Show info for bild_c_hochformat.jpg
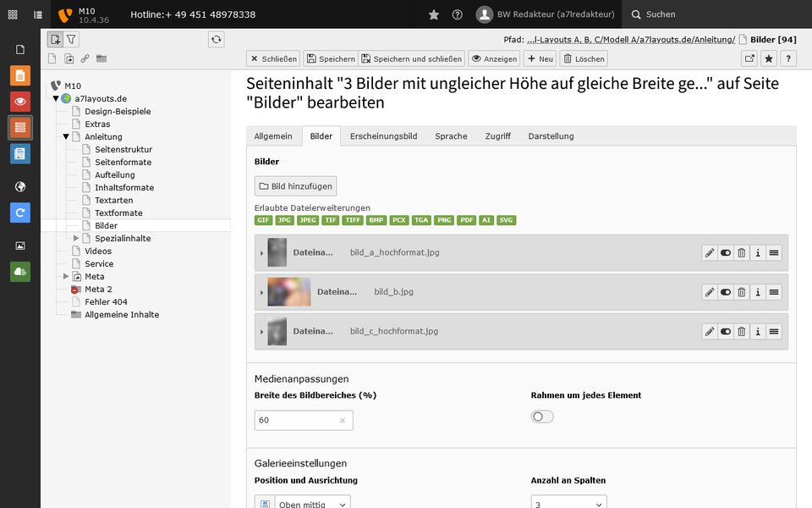The width and height of the screenshot is (812, 508). [758, 332]
